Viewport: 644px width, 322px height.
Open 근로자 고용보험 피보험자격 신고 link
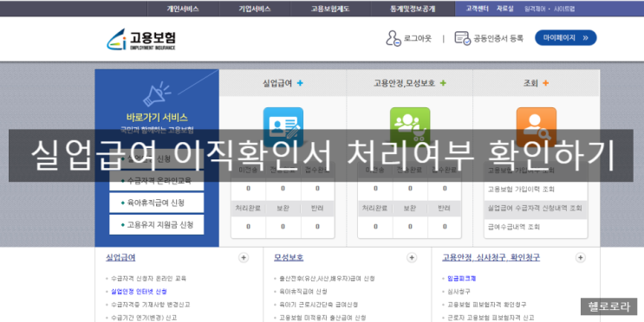pos(491,318)
